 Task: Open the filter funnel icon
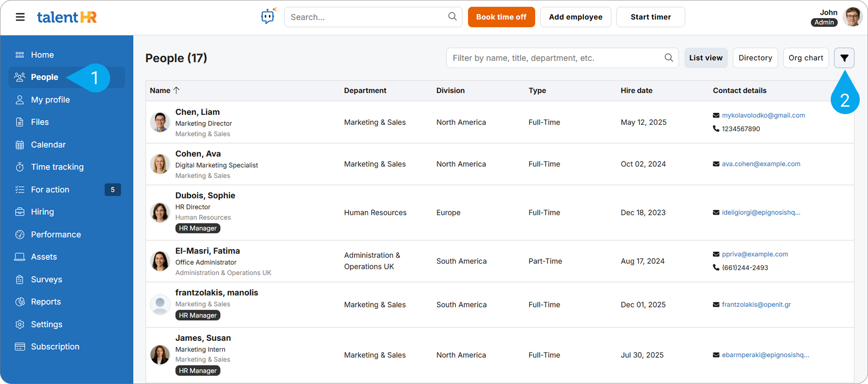844,58
